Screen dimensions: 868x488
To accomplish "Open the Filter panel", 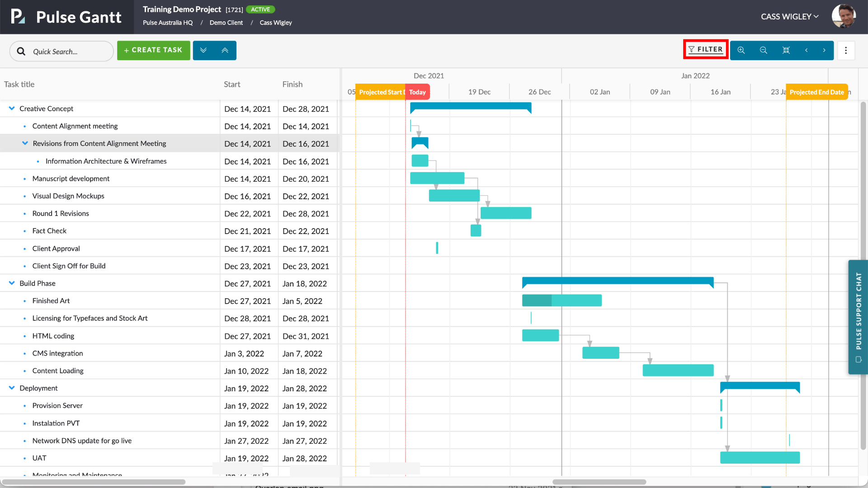I will [705, 49].
